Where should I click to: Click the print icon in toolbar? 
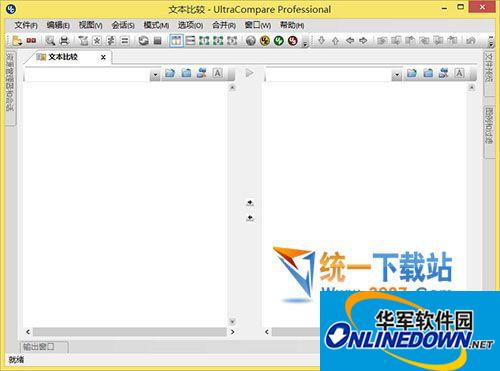64,41
